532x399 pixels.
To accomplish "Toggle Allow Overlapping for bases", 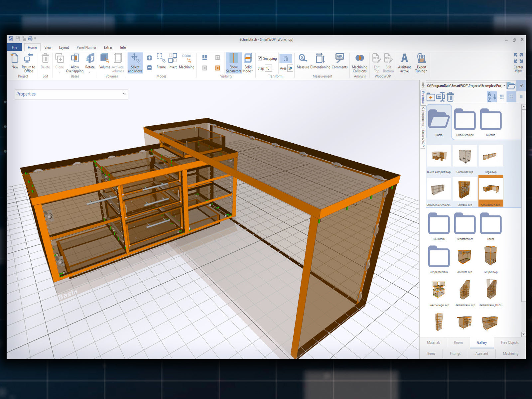I will 75,63.
